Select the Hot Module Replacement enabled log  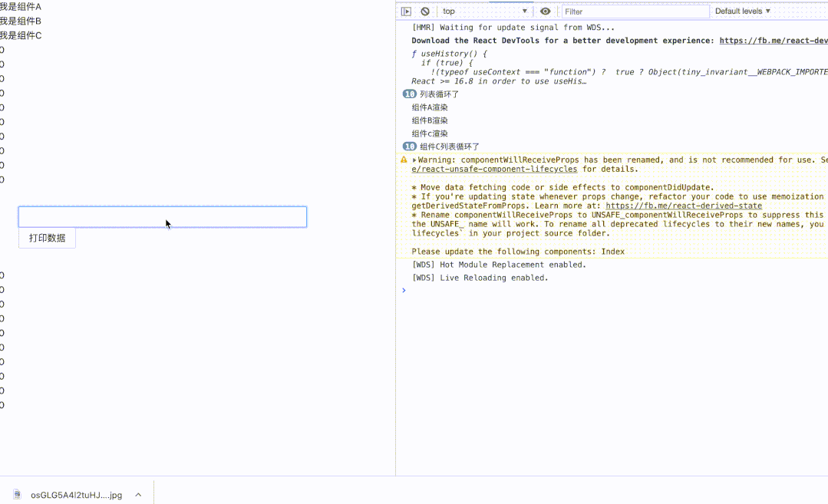click(499, 265)
